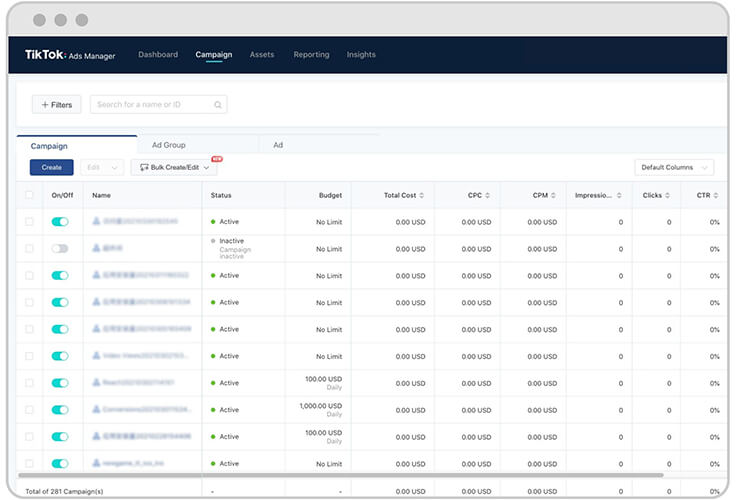Click the CPM column sort icon

[554, 195]
